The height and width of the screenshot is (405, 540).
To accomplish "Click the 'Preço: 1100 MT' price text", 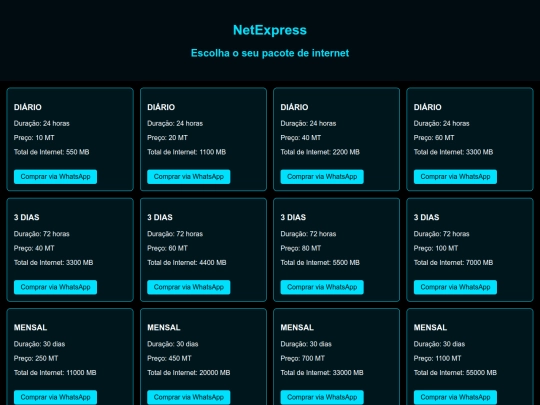I will [437, 359].
